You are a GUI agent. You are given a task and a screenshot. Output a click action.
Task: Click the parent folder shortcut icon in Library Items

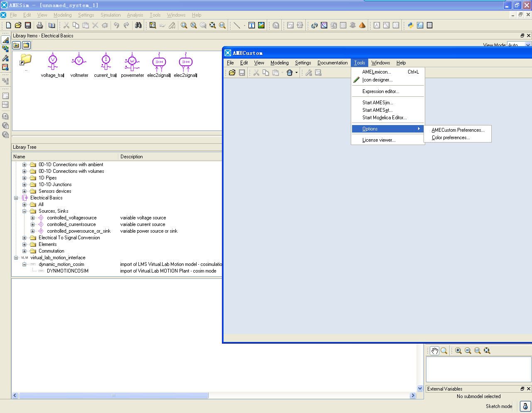point(26,60)
